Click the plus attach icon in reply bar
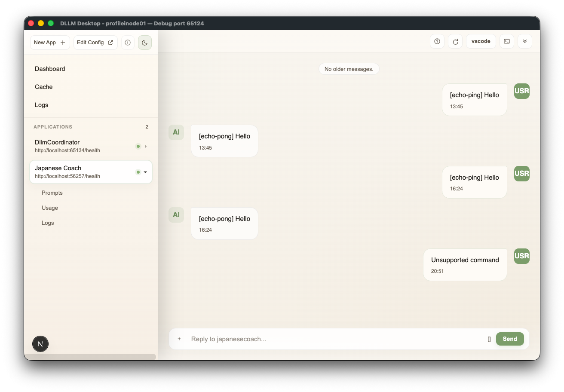Image resolution: width=564 pixels, height=392 pixels. [x=179, y=339]
